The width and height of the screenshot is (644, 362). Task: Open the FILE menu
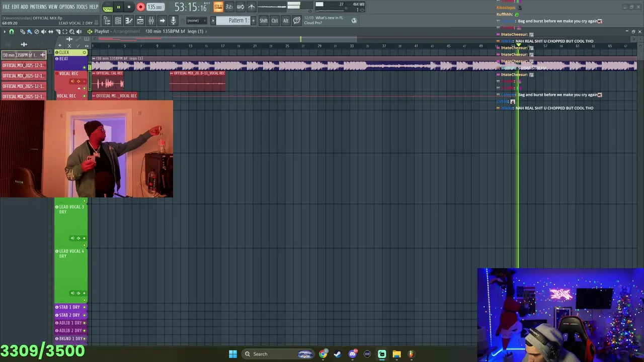pyautogui.click(x=6, y=7)
